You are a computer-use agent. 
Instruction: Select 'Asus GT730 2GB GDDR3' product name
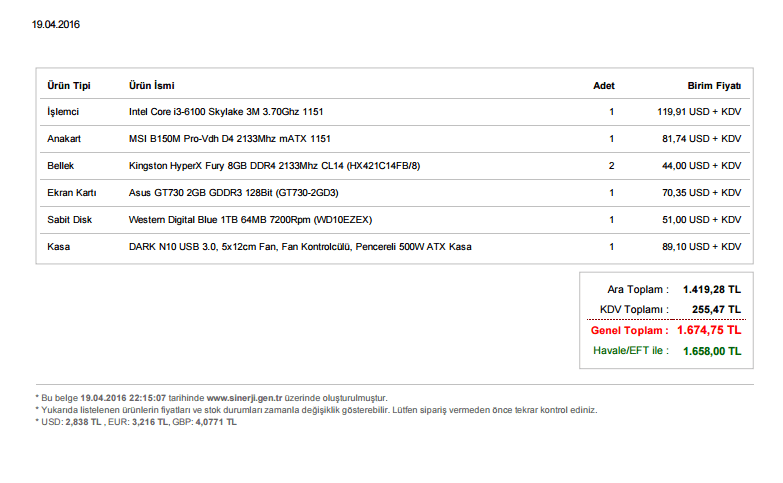(234, 193)
